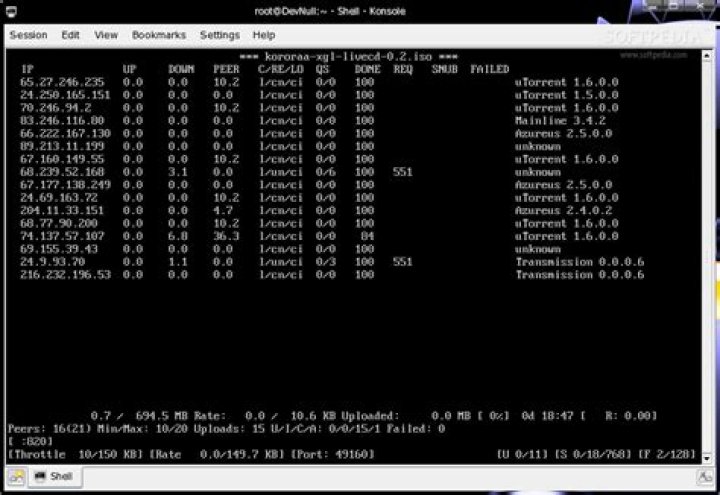Click the PEER column header

click(x=226, y=69)
